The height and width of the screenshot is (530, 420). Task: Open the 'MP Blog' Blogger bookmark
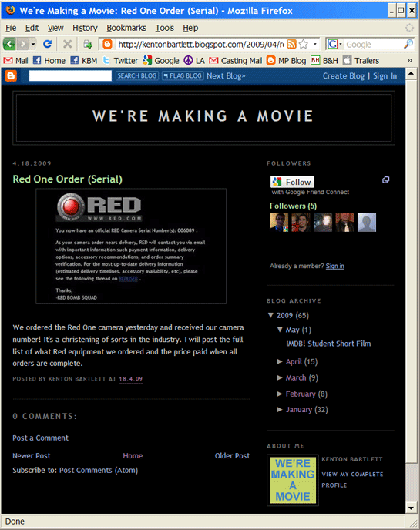tap(286, 61)
